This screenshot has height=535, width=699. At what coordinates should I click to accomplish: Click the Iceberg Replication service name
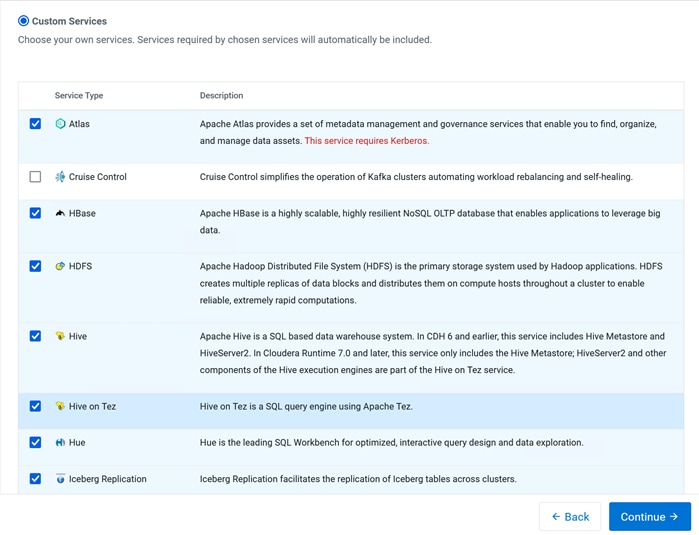coord(107,479)
